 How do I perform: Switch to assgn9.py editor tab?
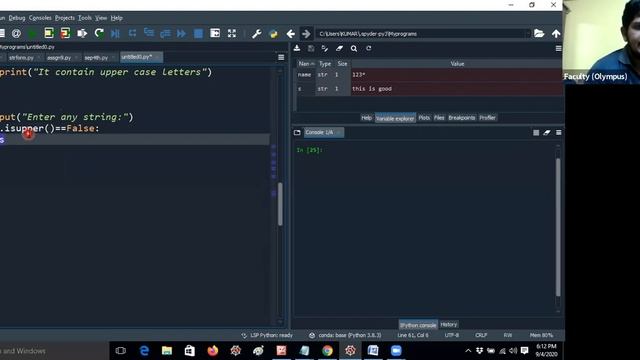pos(62,58)
